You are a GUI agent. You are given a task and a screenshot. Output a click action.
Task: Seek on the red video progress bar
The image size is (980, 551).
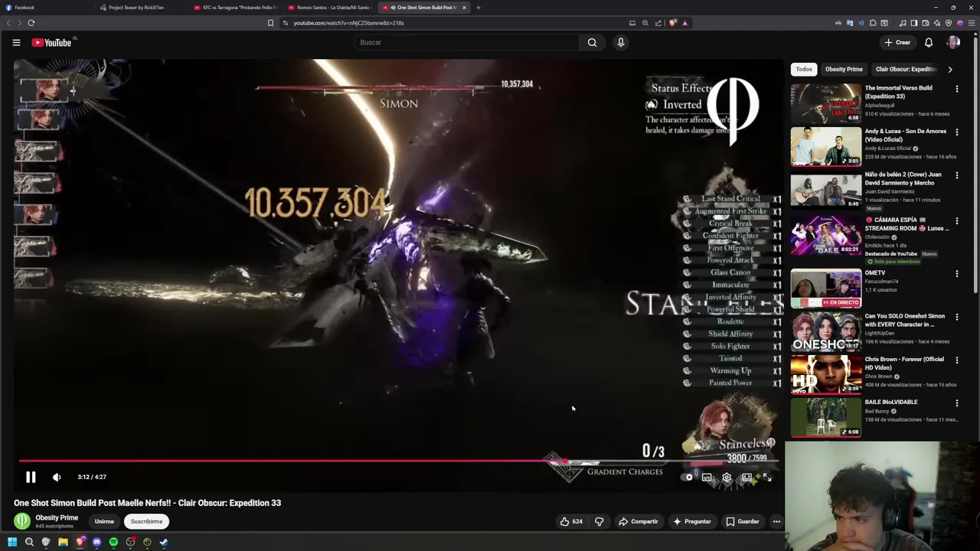pyautogui.click(x=398, y=461)
